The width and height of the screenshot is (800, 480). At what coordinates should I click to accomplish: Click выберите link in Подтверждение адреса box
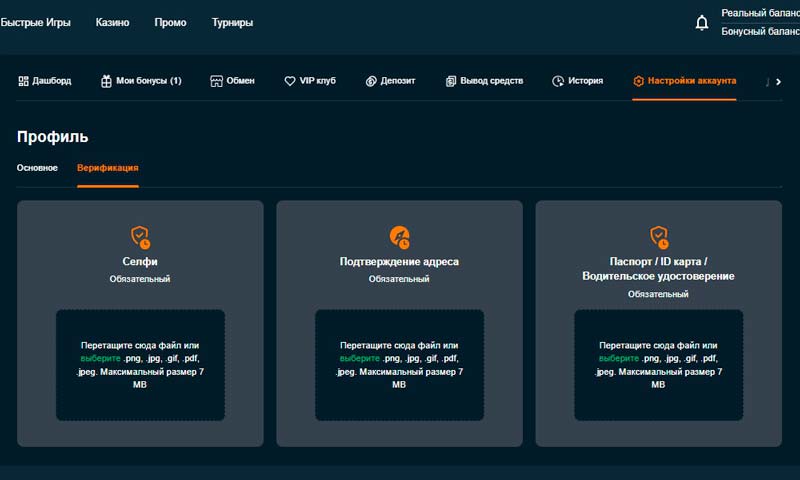pos(358,358)
